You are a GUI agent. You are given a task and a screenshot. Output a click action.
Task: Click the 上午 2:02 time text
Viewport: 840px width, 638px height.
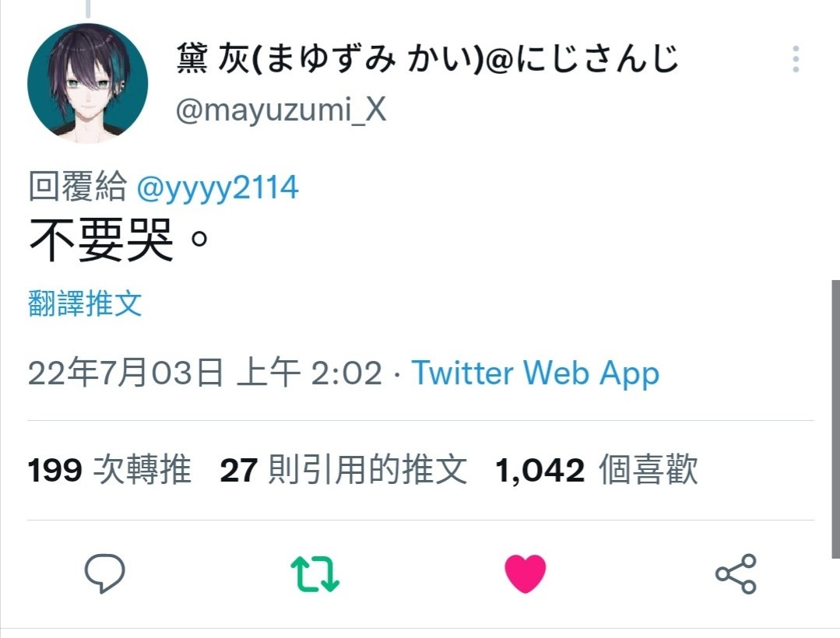tap(309, 373)
